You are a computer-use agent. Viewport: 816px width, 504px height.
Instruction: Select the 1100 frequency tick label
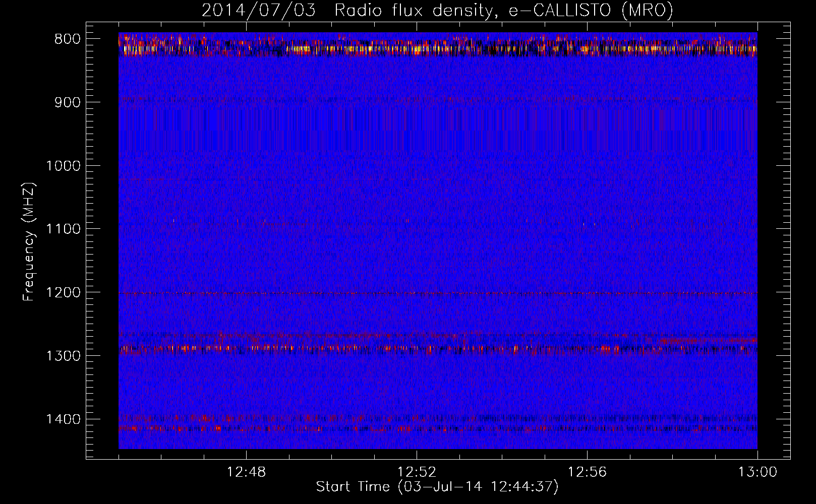click(63, 229)
